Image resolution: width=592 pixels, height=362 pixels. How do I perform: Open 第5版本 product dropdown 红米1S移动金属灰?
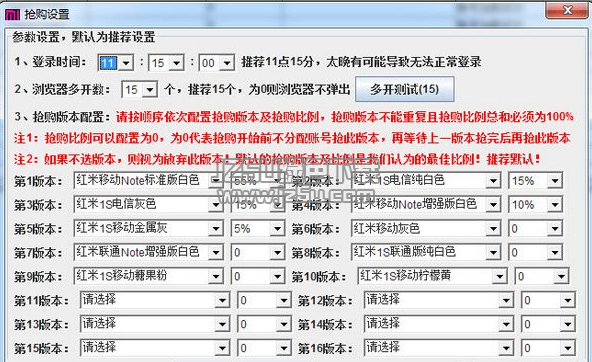[x=148, y=228]
